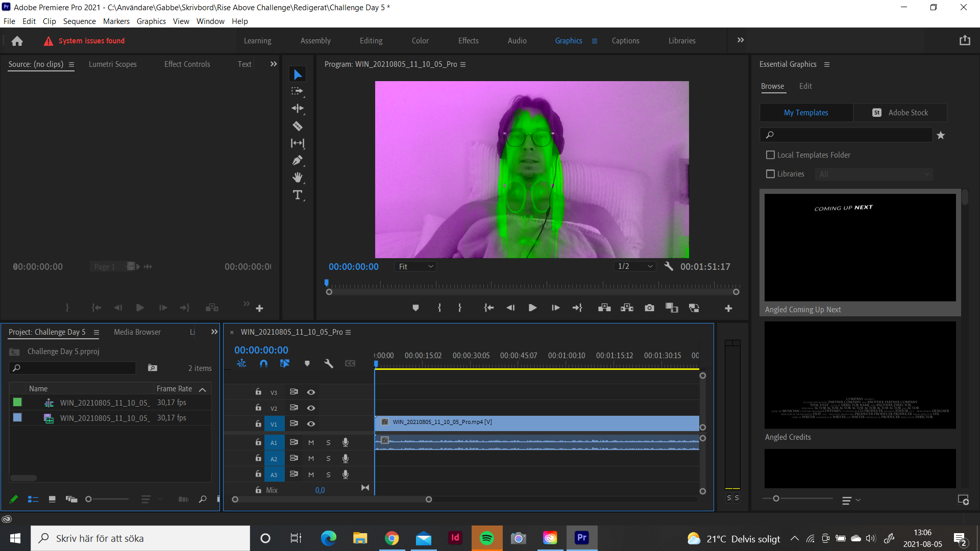Click the Adobe Stock button
Screen dimensions: 980x551
click(901, 112)
